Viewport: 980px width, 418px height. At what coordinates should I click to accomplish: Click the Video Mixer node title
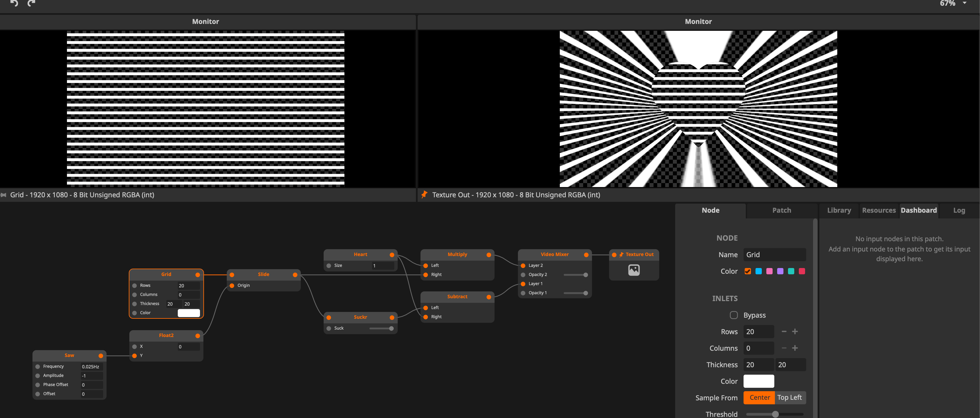tap(554, 254)
